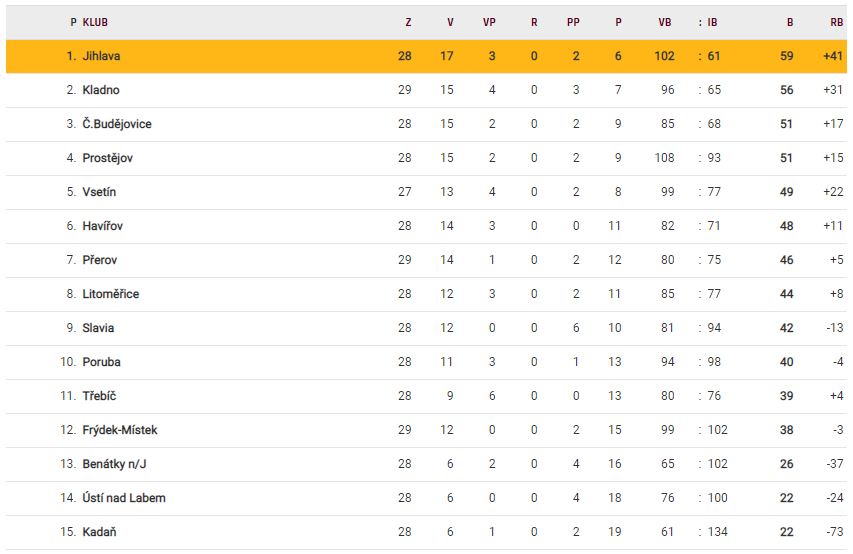Click the Poruba club name
The image size is (853, 554).
click(x=102, y=362)
